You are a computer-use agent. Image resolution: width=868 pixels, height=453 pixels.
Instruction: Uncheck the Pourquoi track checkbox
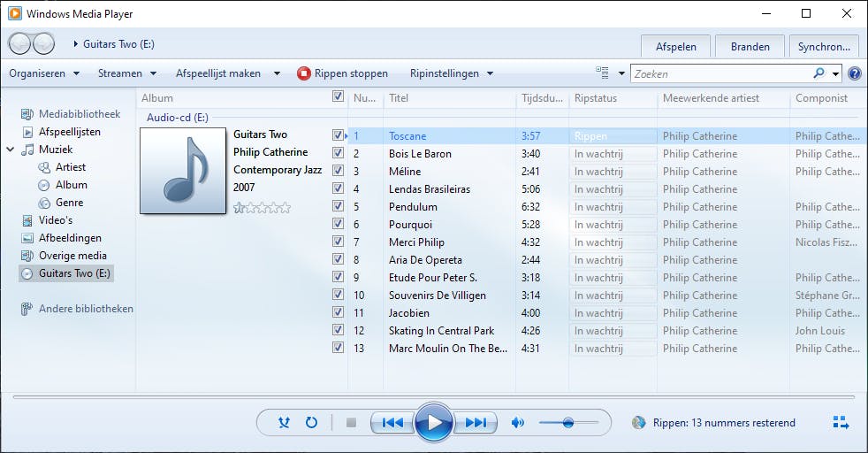[338, 223]
